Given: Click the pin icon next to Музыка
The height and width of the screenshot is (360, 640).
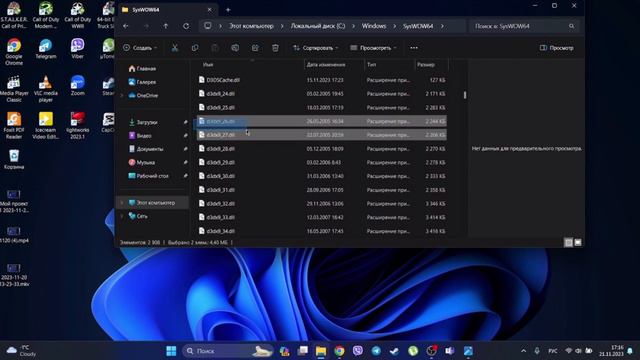Looking at the screenshot, I should tap(185, 162).
